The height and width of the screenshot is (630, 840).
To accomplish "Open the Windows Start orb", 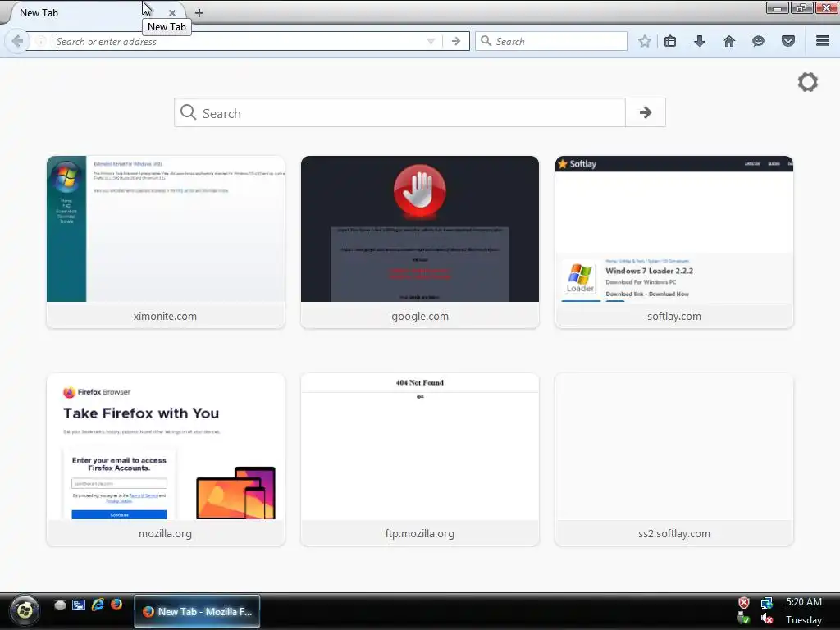I will [25, 610].
